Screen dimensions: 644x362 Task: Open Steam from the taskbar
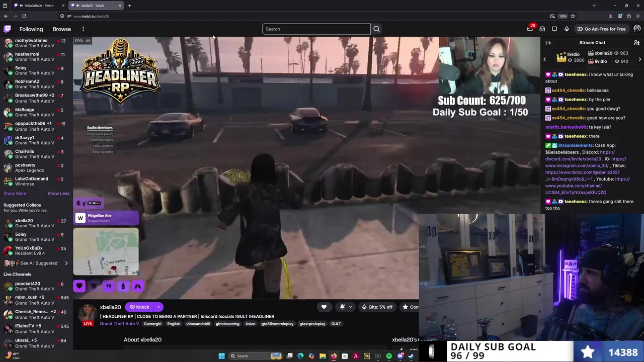click(x=411, y=356)
